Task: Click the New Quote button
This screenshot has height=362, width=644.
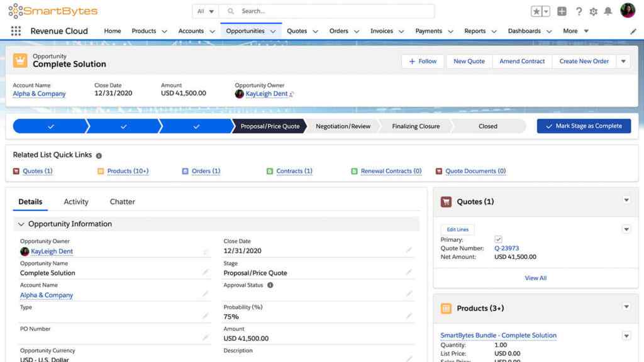Action: pos(469,61)
